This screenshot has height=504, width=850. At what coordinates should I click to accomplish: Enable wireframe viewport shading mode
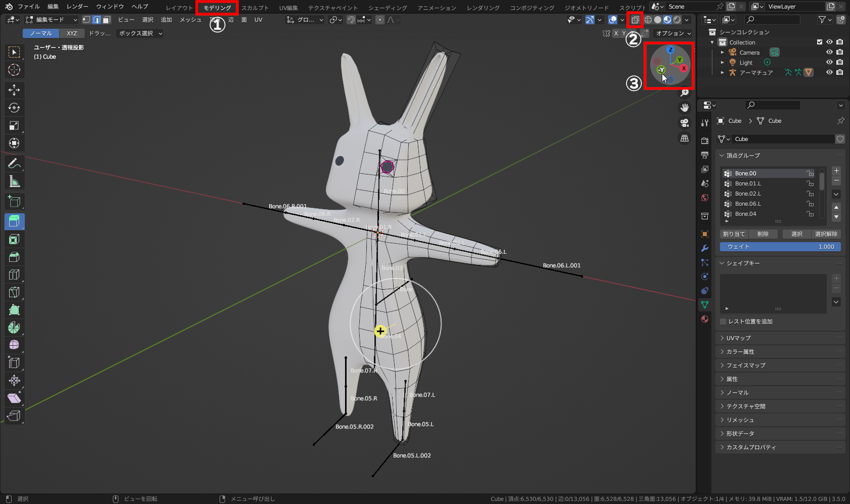(x=649, y=20)
